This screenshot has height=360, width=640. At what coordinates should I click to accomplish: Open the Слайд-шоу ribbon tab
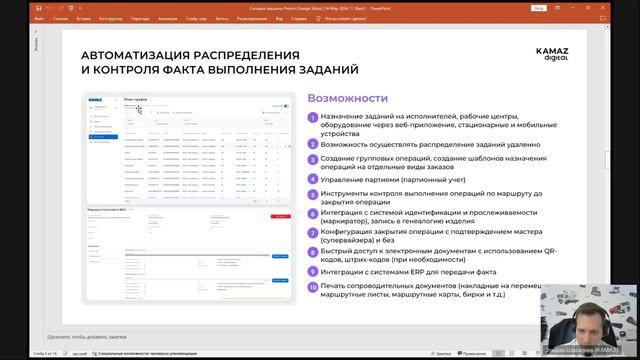[196, 19]
